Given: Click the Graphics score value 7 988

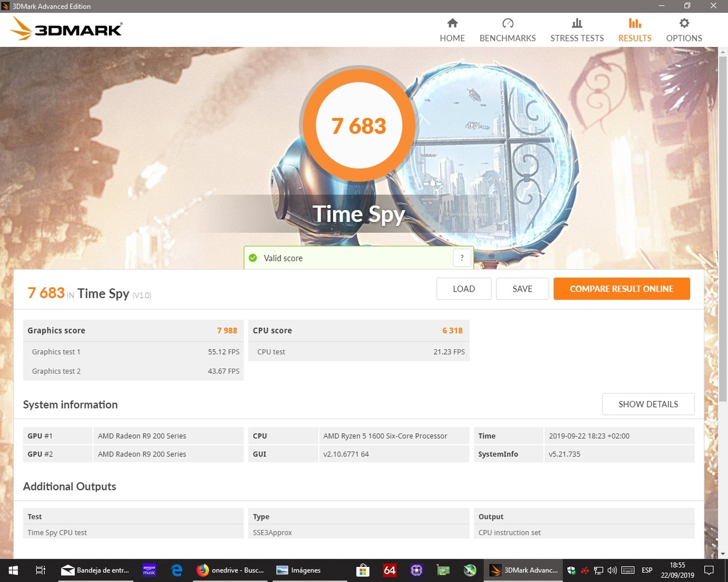Looking at the screenshot, I should [x=227, y=331].
